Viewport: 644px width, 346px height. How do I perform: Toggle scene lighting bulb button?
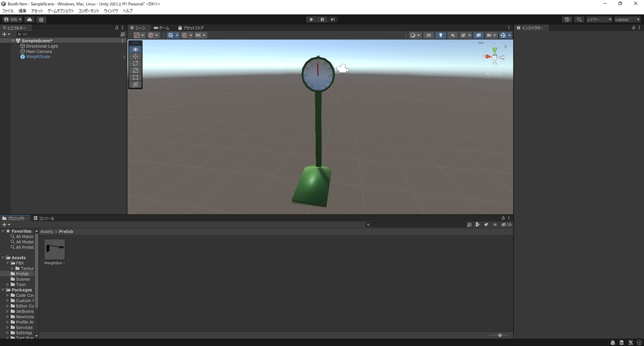pyautogui.click(x=441, y=35)
